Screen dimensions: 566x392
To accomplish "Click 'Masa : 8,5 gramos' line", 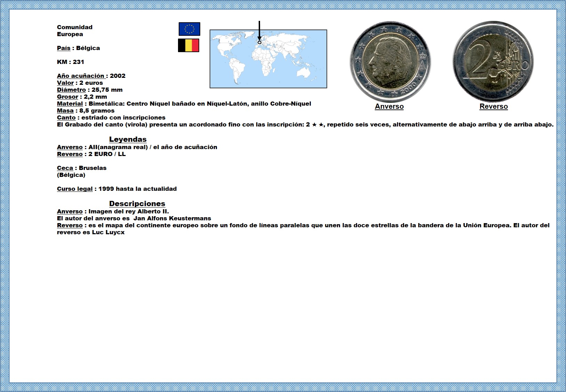I will (86, 111).
